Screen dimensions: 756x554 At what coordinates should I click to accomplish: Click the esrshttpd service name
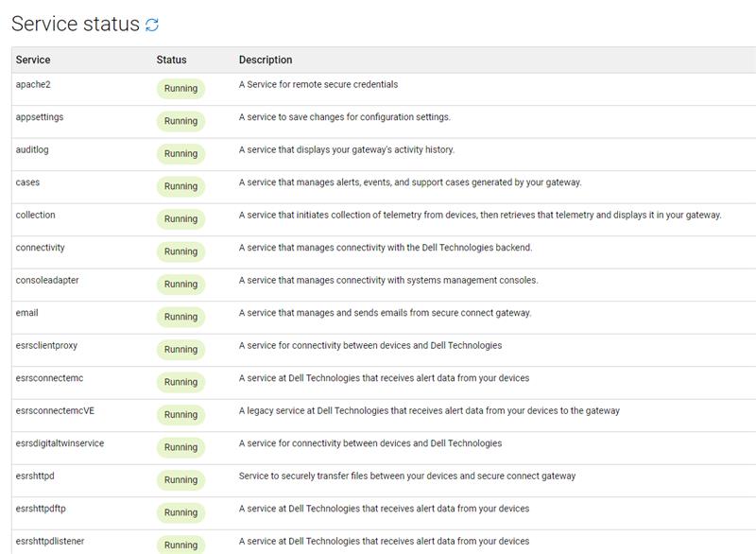point(34,476)
